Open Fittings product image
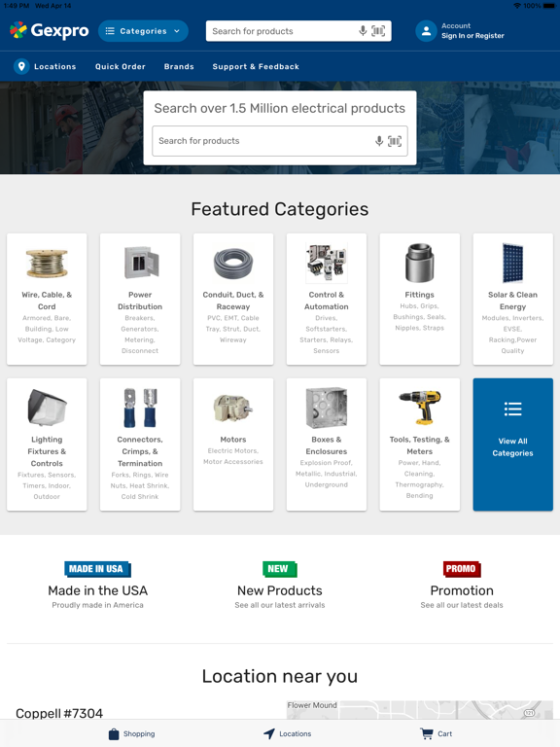This screenshot has height=747, width=560. (420, 263)
